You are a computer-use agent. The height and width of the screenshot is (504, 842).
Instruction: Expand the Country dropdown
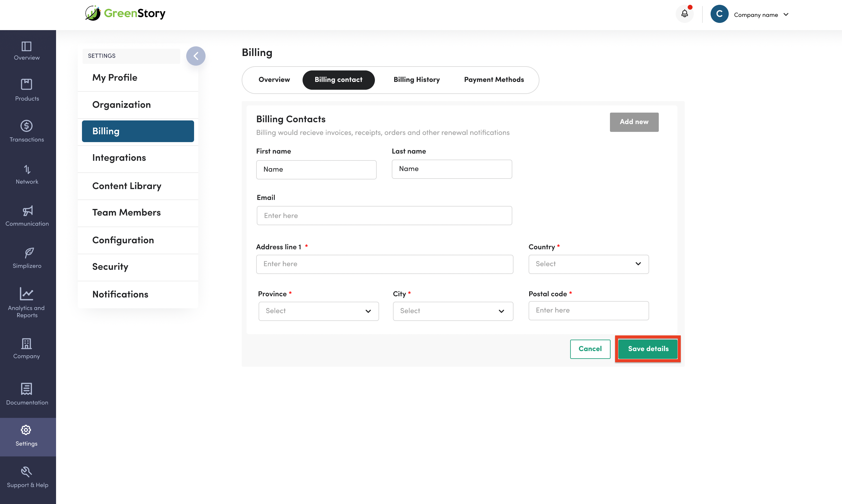pyautogui.click(x=589, y=264)
